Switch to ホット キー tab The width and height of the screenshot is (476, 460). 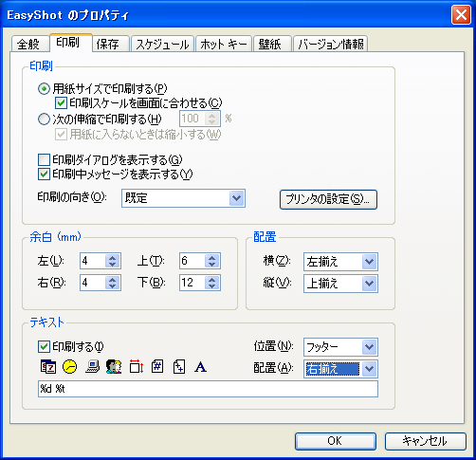click(x=224, y=44)
